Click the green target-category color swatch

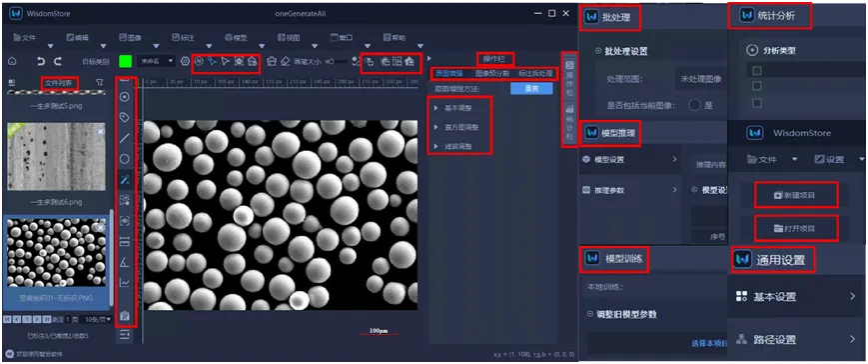click(125, 61)
